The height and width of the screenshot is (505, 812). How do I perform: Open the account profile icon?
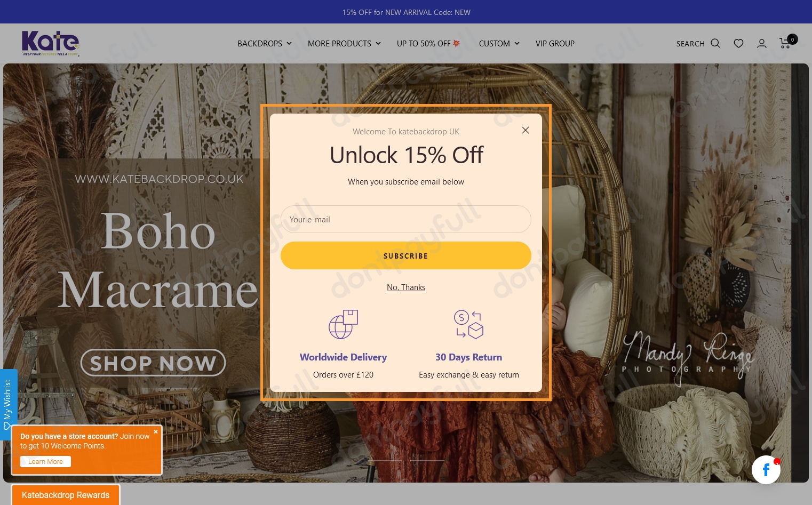pos(762,43)
